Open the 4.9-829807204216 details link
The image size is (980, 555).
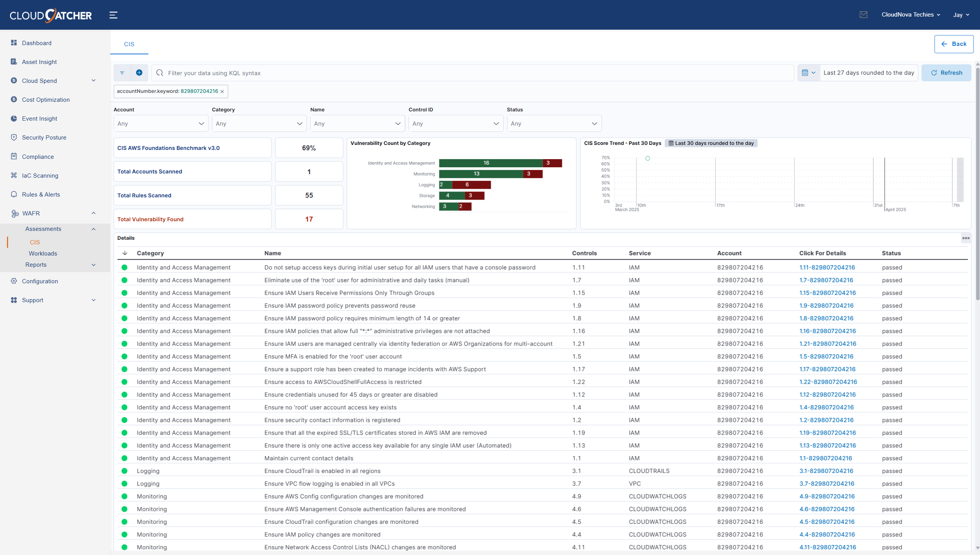coord(827,496)
